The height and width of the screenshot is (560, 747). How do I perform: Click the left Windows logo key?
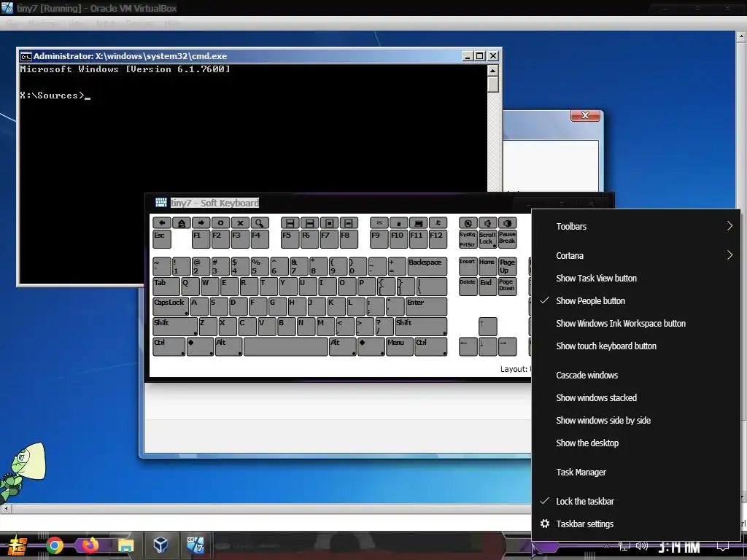point(200,346)
